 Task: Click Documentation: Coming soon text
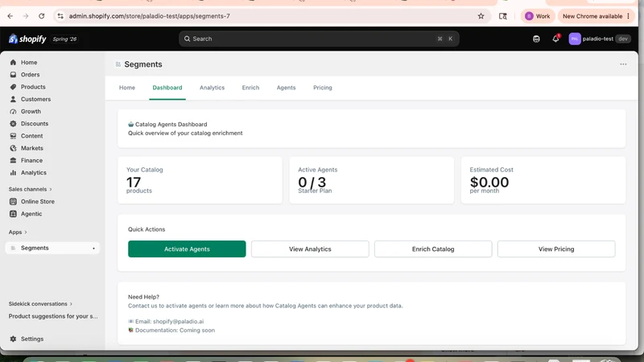coord(175,331)
